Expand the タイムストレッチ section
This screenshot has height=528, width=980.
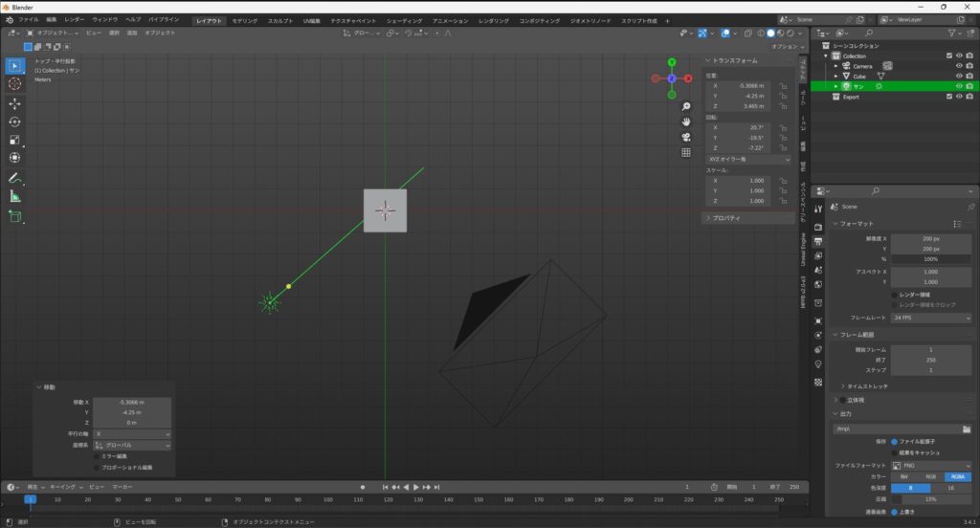(866, 385)
